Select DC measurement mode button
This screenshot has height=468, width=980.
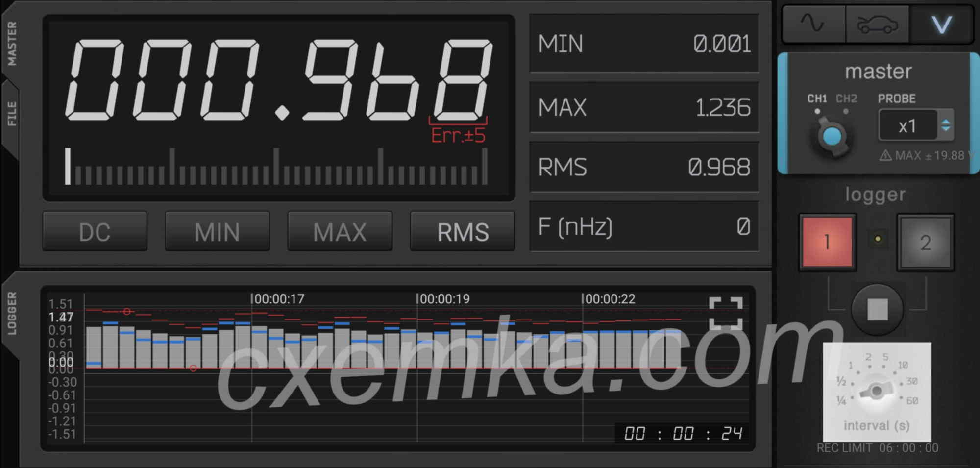click(x=95, y=232)
